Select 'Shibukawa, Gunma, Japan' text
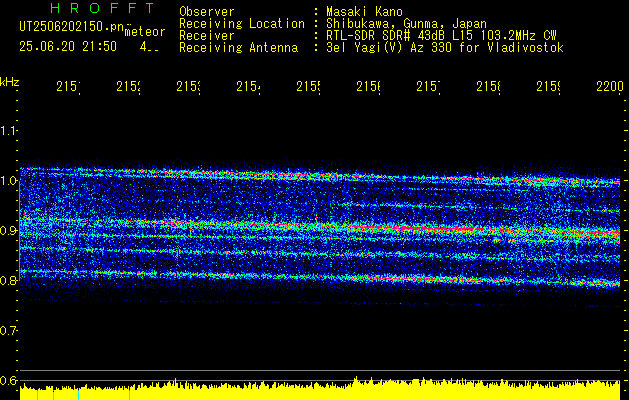 tap(406, 24)
